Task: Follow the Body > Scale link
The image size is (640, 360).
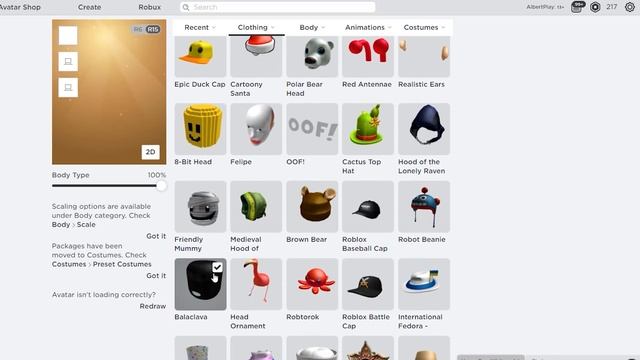Action: click(73, 224)
